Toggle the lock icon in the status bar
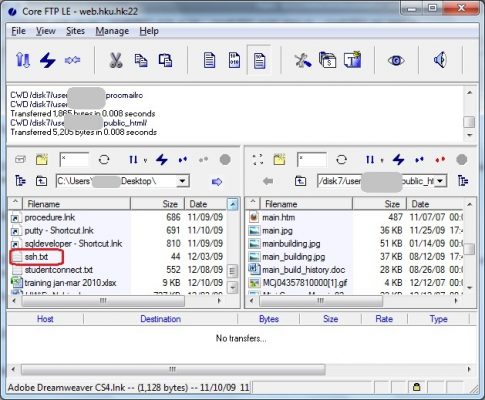Image resolution: width=485 pixels, height=400 pixels. tap(416, 387)
